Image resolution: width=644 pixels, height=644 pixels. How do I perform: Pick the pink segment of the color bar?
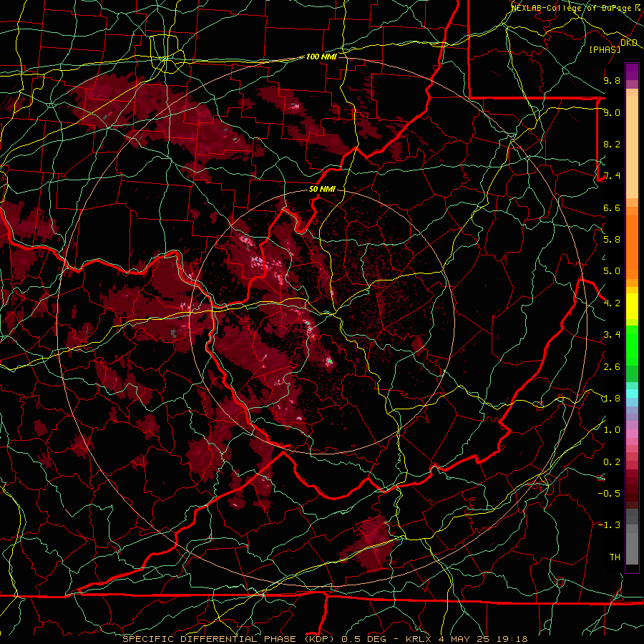coord(632,434)
